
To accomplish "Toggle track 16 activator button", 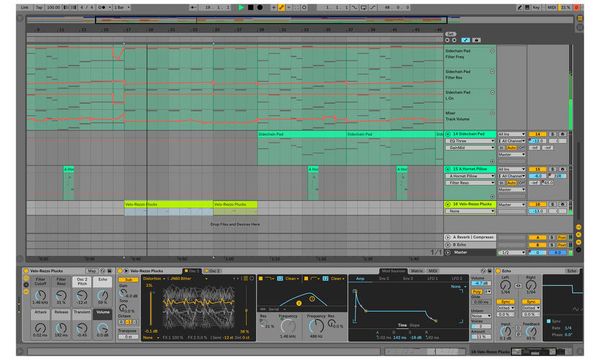I will point(537,204).
